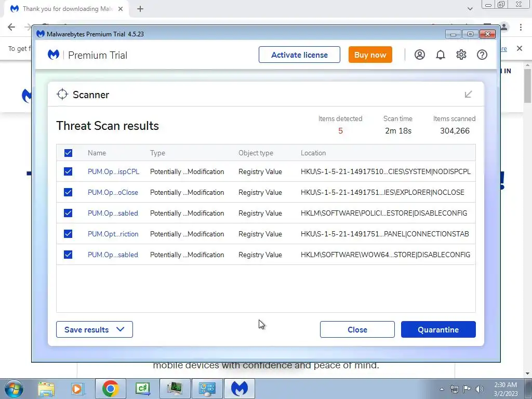Switch to the Thank you for downloading tab
This screenshot has height=399, width=532.
click(x=67, y=9)
